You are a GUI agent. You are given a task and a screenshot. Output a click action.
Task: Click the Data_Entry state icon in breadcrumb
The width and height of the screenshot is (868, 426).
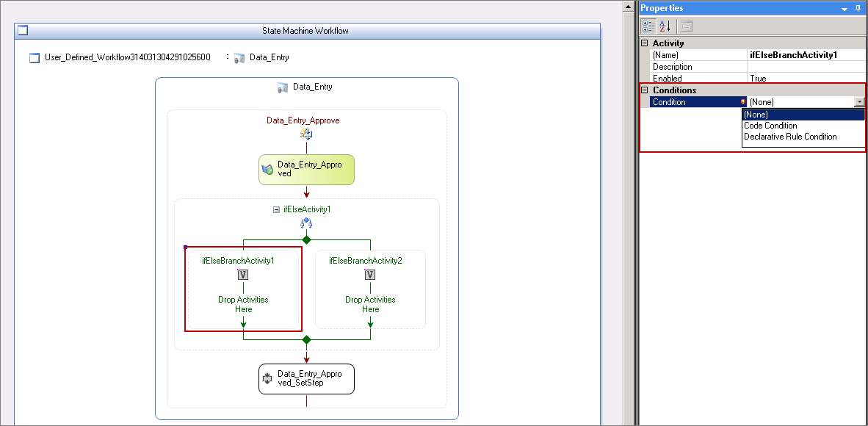(239, 57)
